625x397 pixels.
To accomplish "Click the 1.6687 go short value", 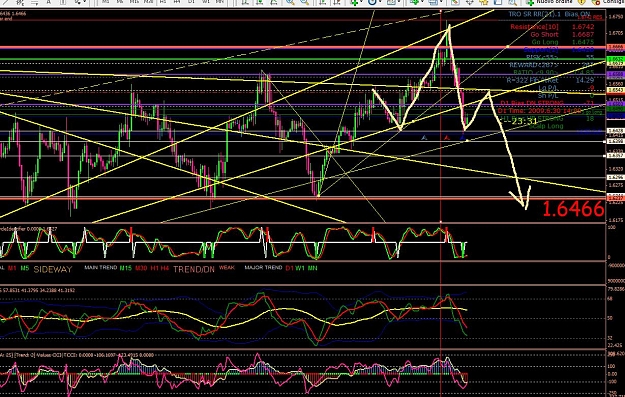I will (x=583, y=34).
